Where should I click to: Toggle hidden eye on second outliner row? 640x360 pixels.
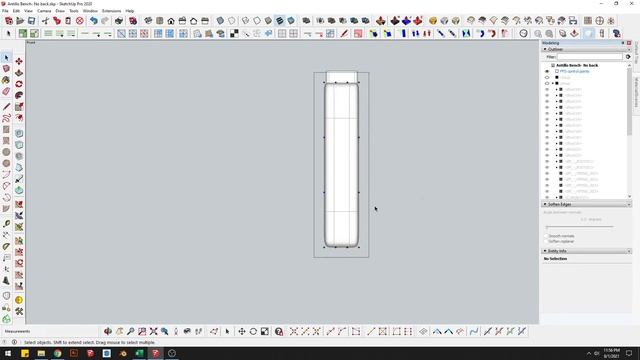[x=547, y=78]
